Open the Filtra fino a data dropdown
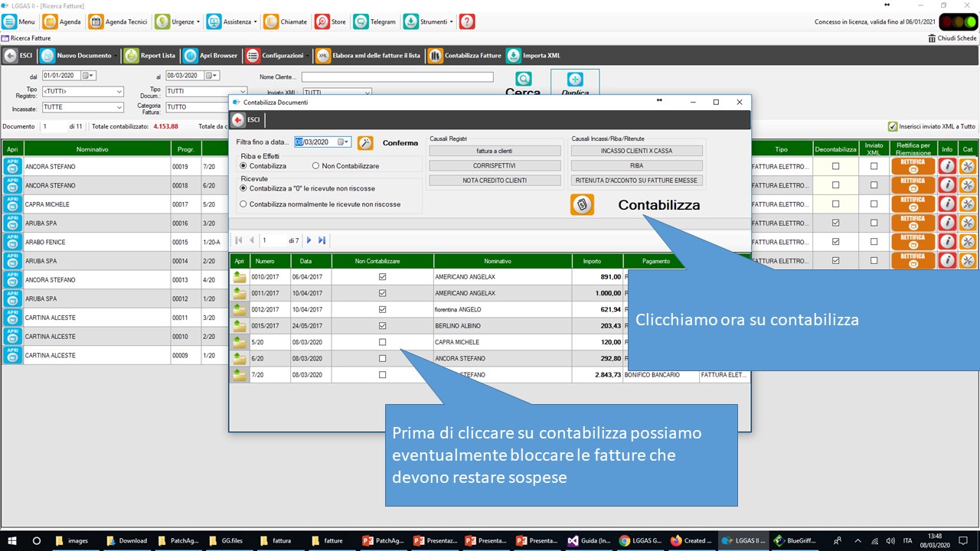The image size is (980, 551). [345, 142]
